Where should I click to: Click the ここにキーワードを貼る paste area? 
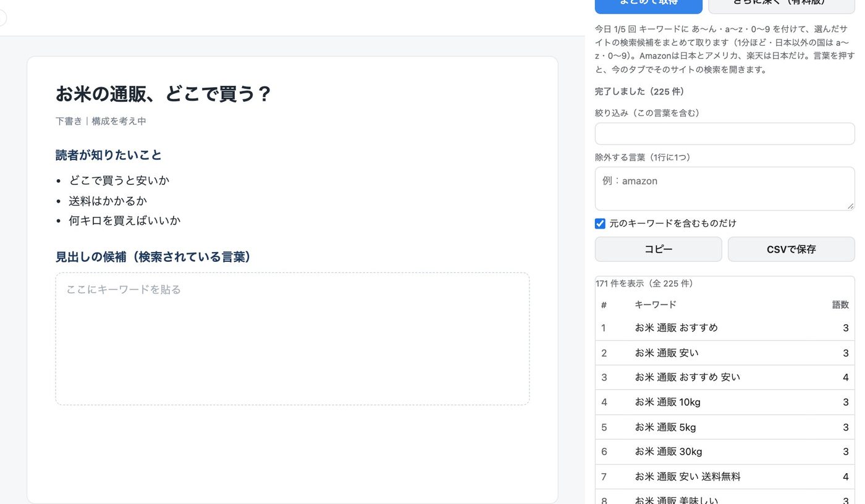(292, 338)
